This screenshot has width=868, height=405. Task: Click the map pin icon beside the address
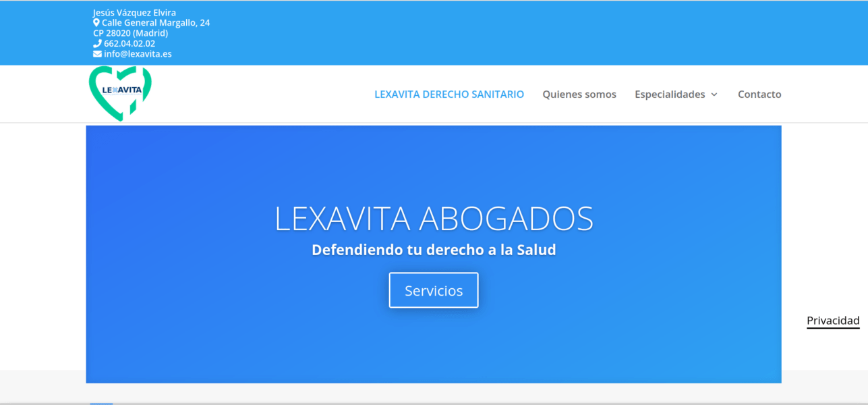96,22
